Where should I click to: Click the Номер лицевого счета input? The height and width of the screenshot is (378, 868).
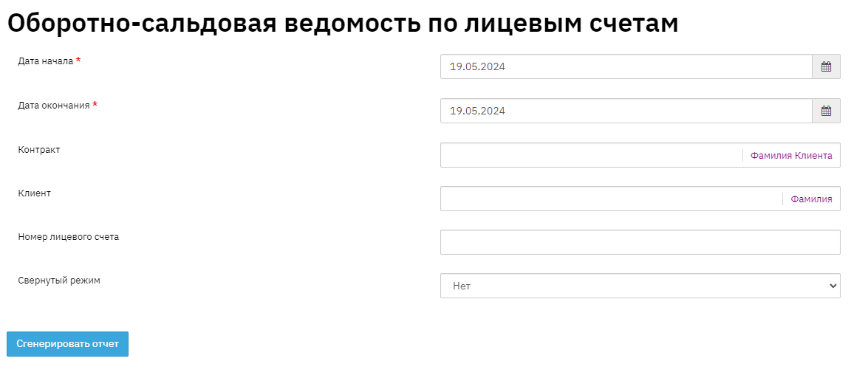tap(640, 242)
